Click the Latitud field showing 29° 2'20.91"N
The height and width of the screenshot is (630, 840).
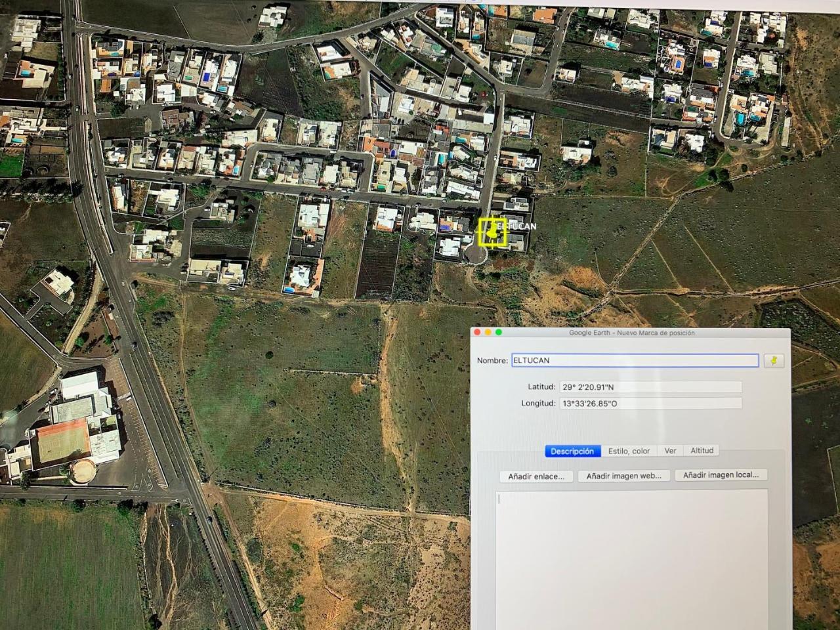[650, 387]
